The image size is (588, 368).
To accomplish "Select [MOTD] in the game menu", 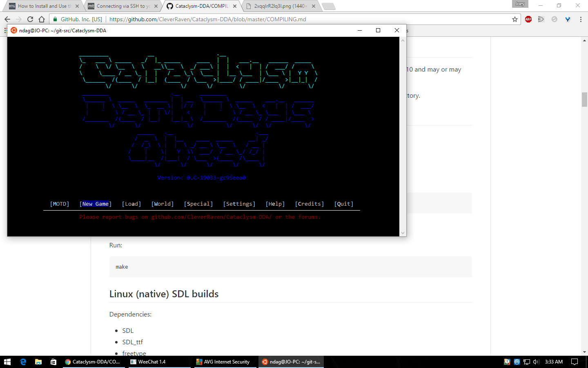I will [x=60, y=204].
